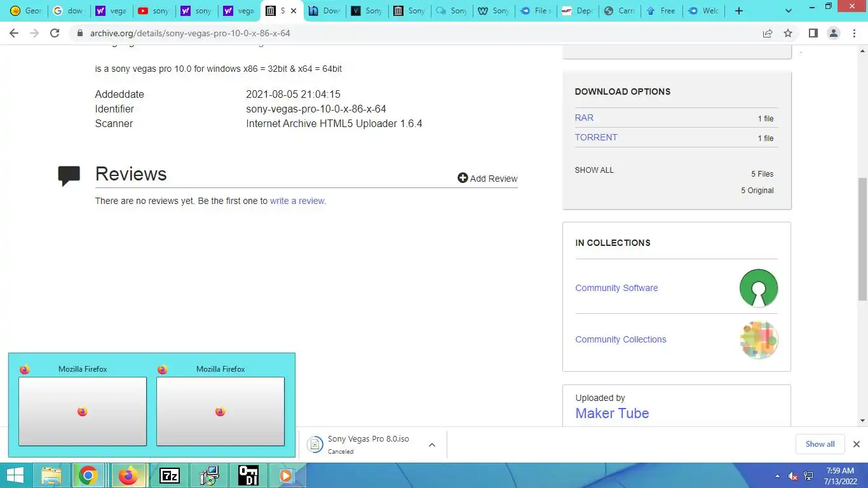Viewport: 868px width, 488px height.
Task: Select the second Mozilla Firefox window preview
Action: click(x=220, y=411)
